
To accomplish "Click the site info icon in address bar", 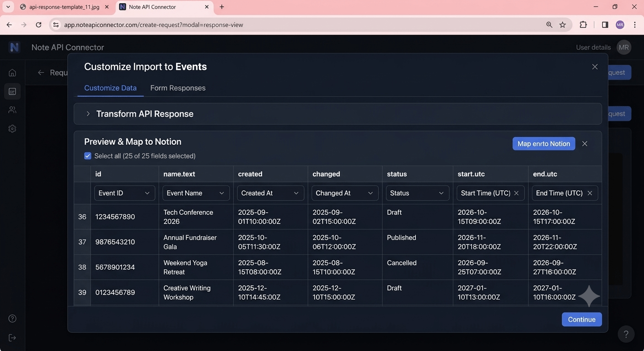I will (56, 25).
